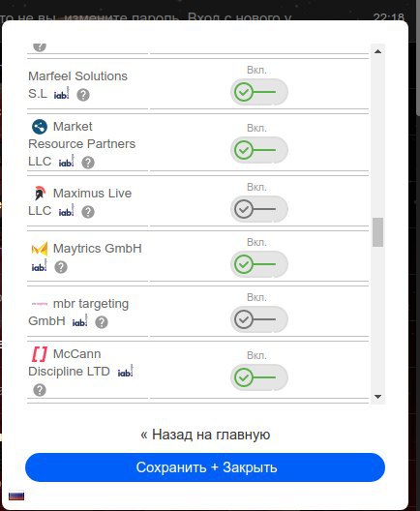
Task: Open help icon for Marfeel Solutions S.L
Action: [83, 95]
